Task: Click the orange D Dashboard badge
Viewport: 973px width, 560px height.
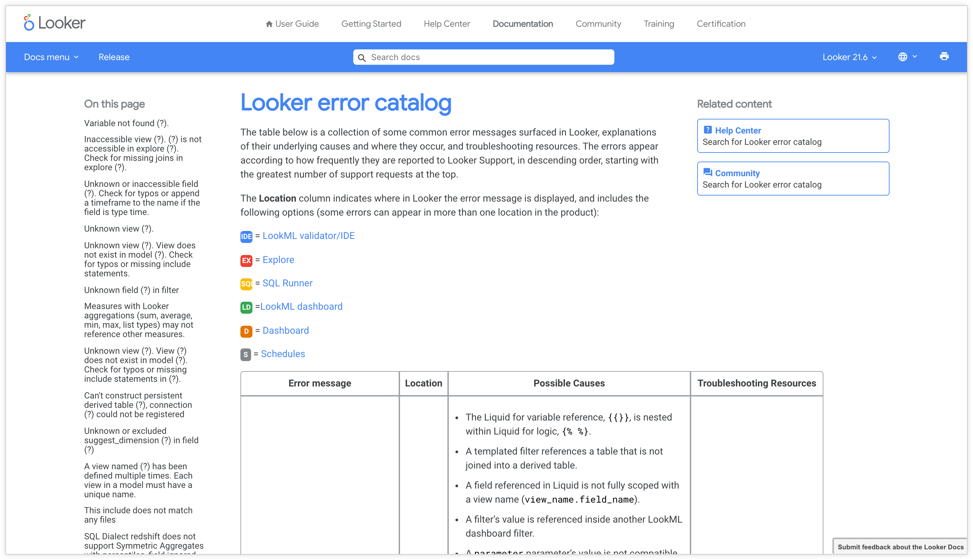Action: coord(246,331)
